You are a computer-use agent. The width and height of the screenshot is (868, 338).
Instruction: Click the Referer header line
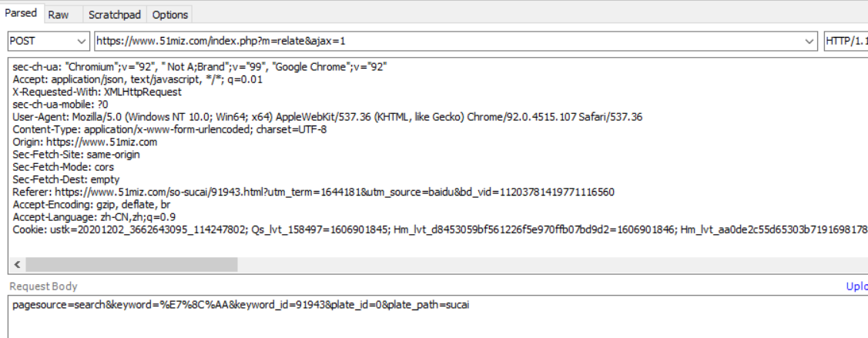[313, 192]
